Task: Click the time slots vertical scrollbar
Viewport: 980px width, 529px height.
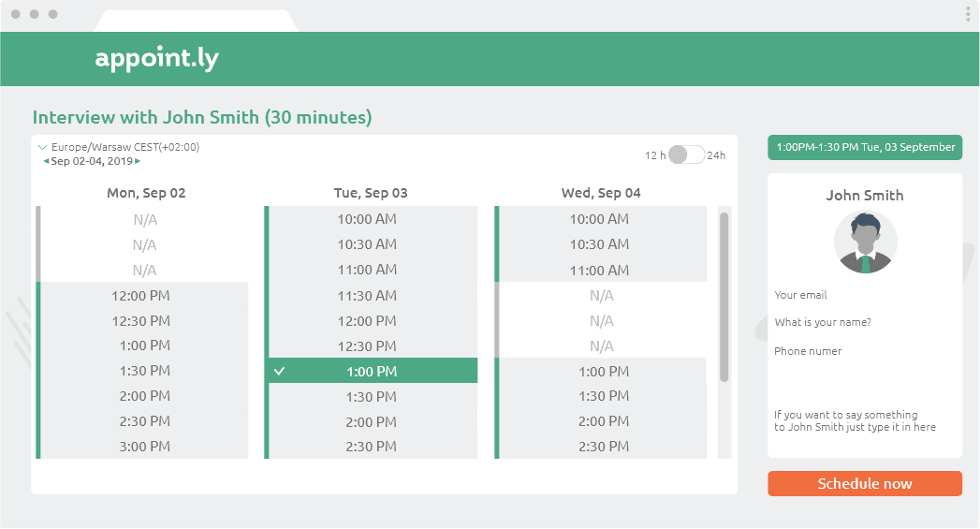Action: click(724, 296)
